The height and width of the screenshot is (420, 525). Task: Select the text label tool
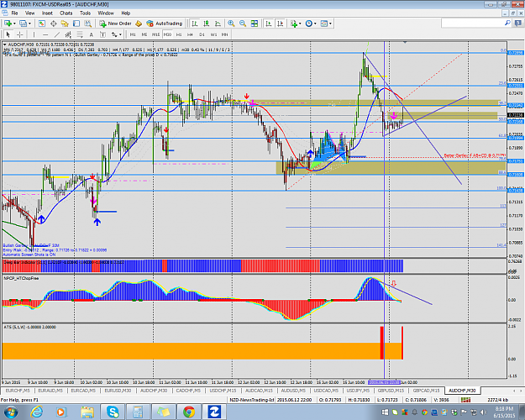[x=91, y=34]
